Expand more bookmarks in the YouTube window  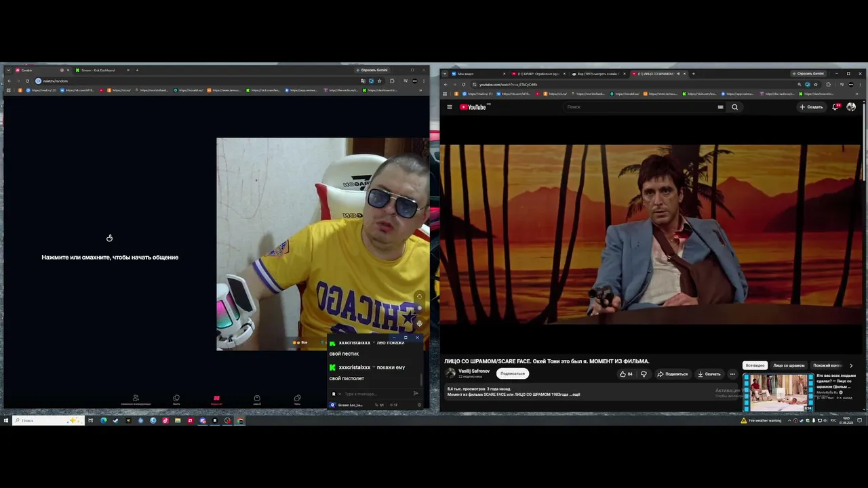[858, 94]
